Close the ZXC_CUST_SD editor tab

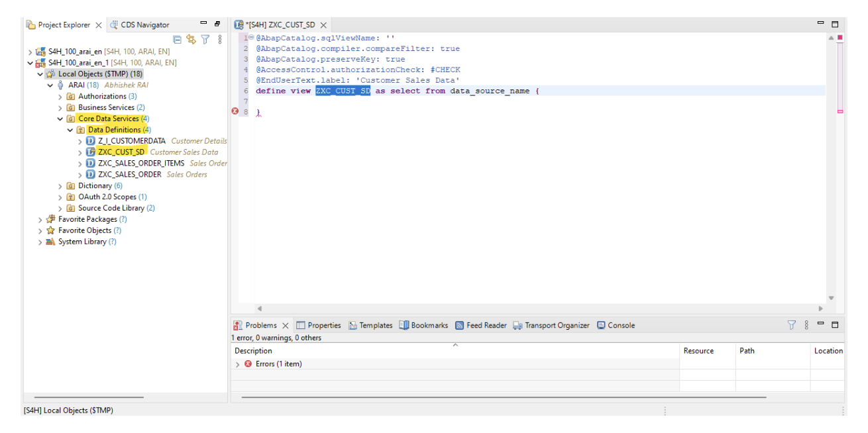323,25
